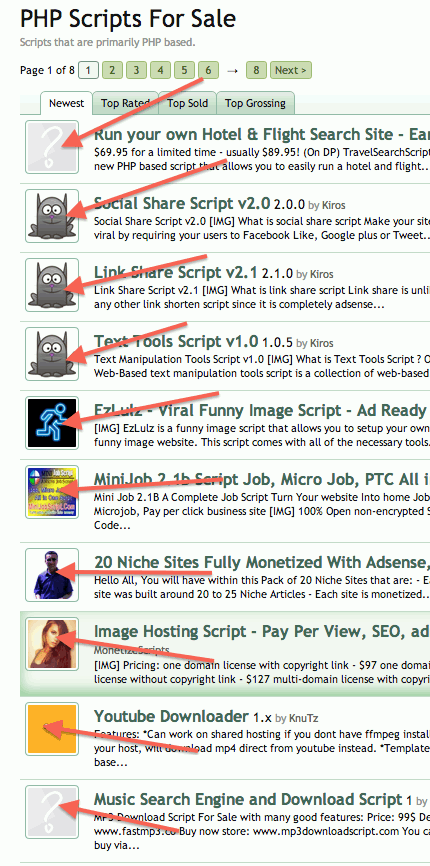430x866 pixels.
Task: Click version number 2.1.0 text
Action: pyautogui.click(x=278, y=273)
